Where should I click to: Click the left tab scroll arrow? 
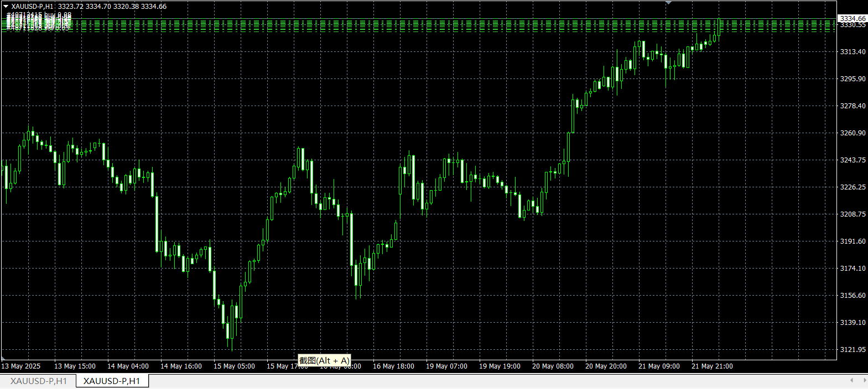[x=851, y=380]
